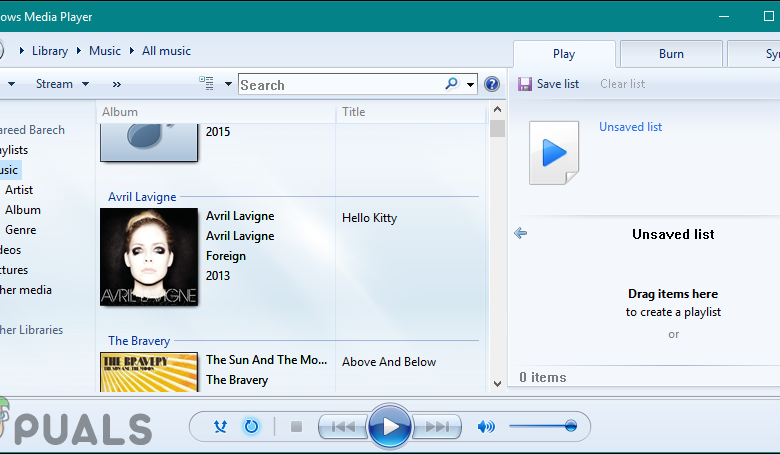780x454 pixels.
Task: Select Artist in navigation pane
Action: tap(19, 190)
